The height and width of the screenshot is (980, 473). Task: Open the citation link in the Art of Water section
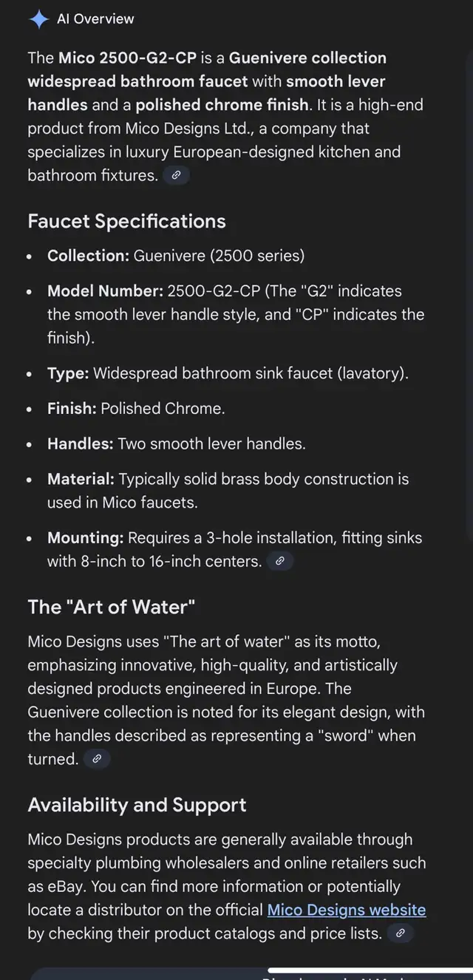click(97, 759)
